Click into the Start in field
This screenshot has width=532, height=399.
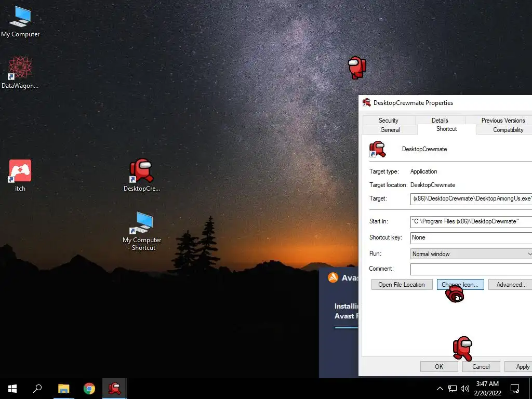click(x=471, y=221)
